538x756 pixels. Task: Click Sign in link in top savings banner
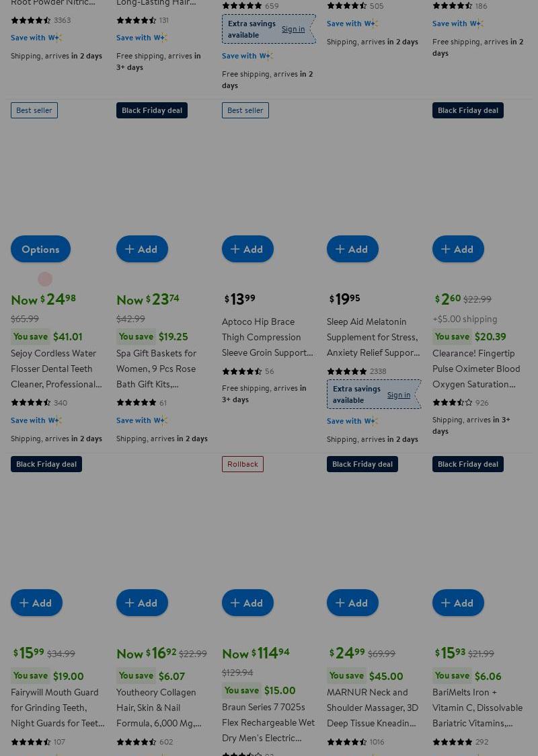[x=293, y=29]
